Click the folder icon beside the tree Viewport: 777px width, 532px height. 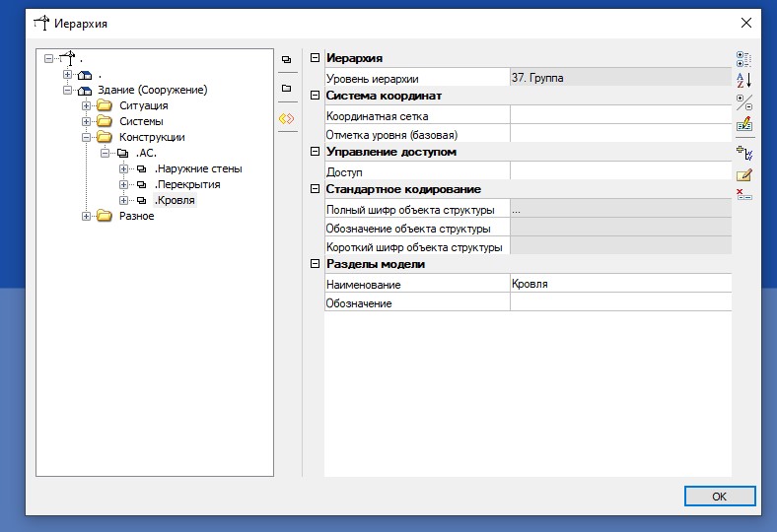point(287,89)
